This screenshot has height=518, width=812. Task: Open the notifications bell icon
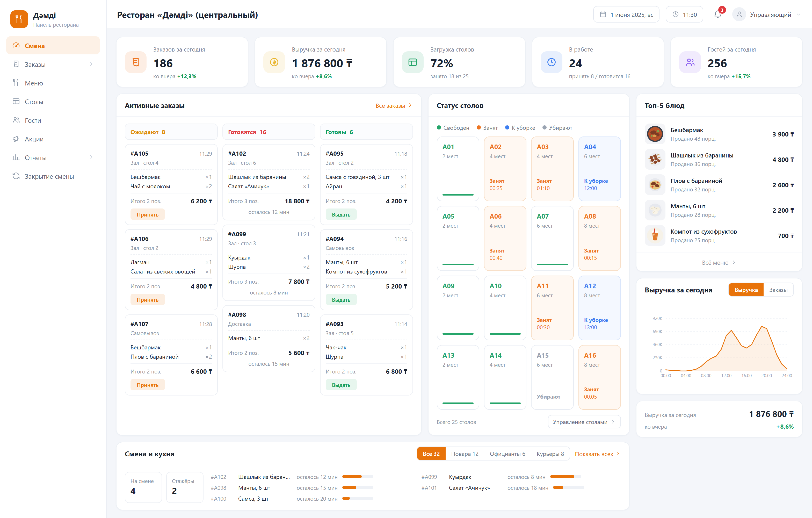(717, 15)
